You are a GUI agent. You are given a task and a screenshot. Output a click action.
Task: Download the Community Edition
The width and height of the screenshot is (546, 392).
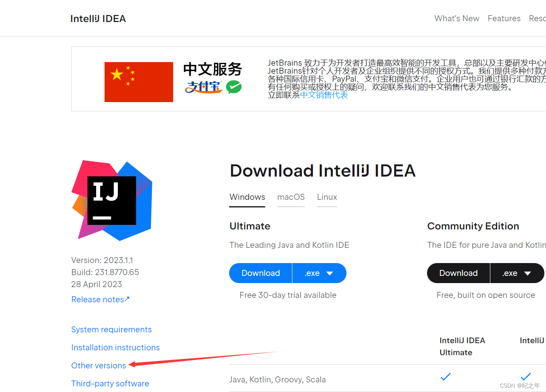coord(458,273)
